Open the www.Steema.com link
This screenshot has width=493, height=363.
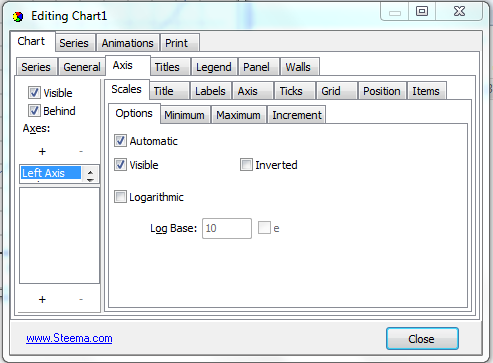(69, 338)
